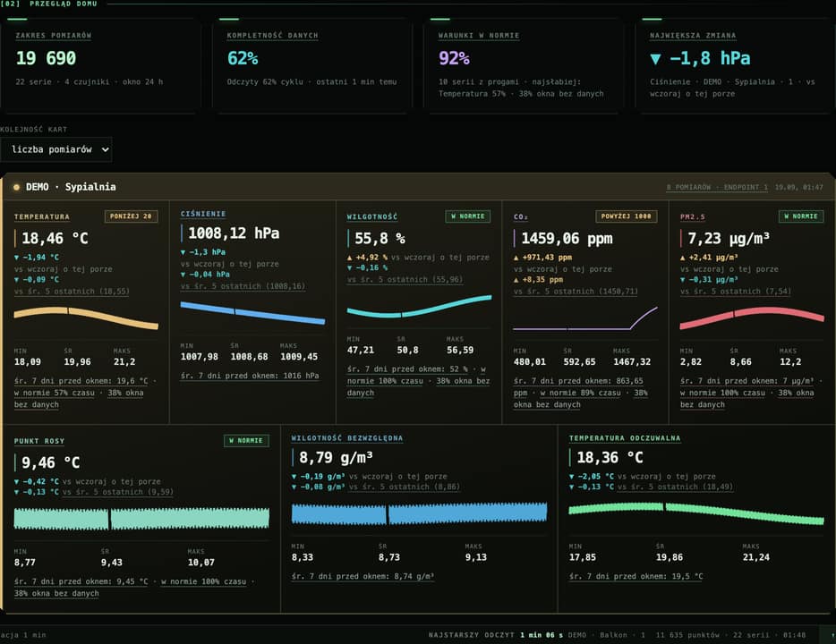Click the '9,46 °C' dew point reading
The height and width of the screenshot is (644, 836).
(51, 462)
